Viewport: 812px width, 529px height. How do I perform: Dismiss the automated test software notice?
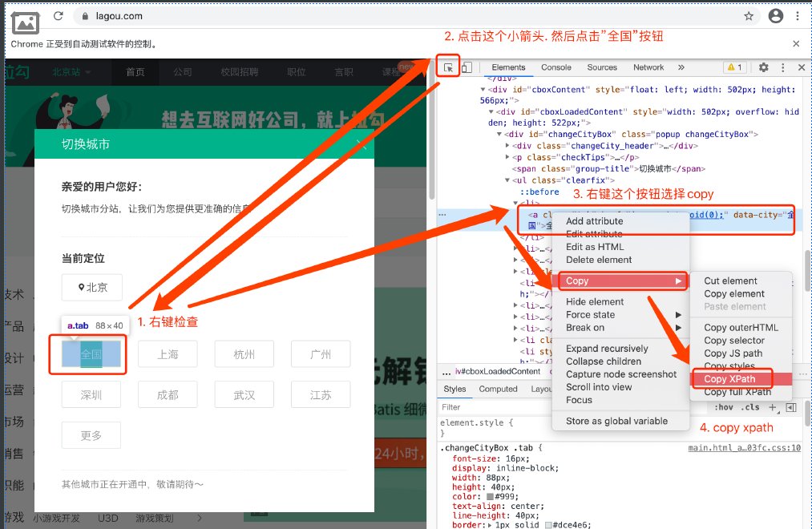[796, 44]
